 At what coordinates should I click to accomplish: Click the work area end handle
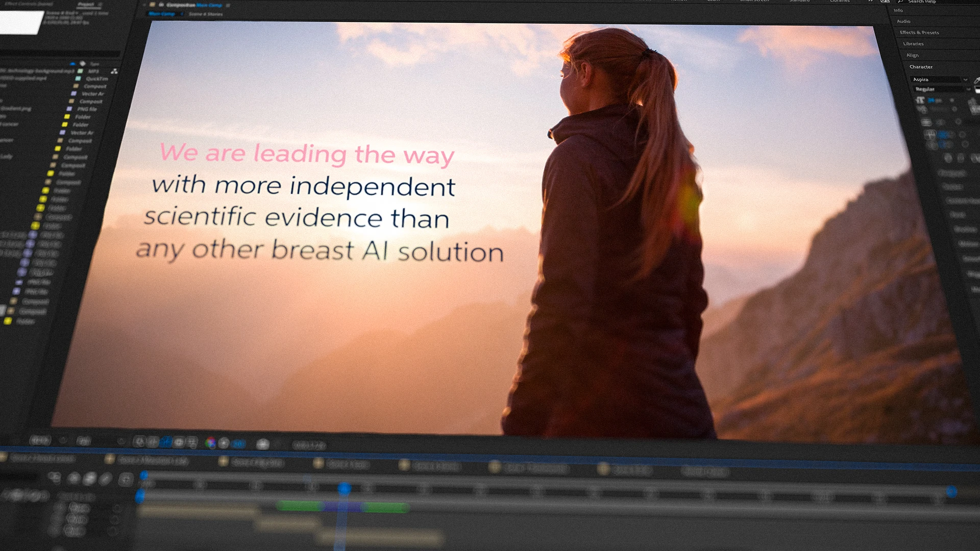(x=951, y=492)
